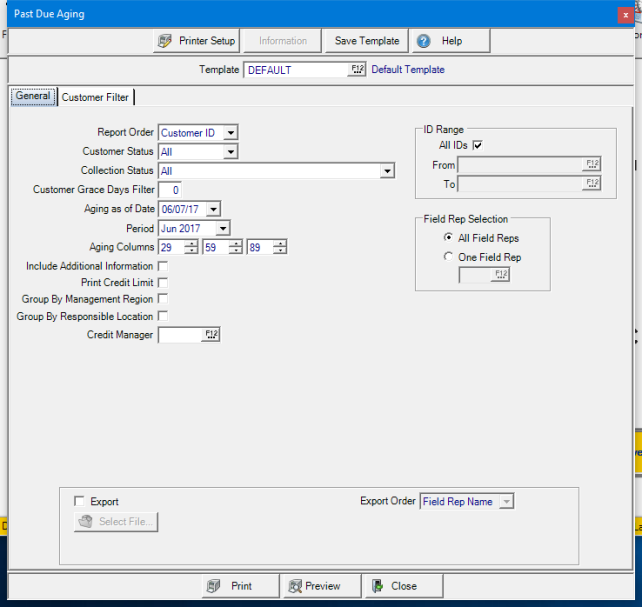The image size is (642, 607).
Task: Open F12 lookup for Credit Manager
Action: (210, 335)
